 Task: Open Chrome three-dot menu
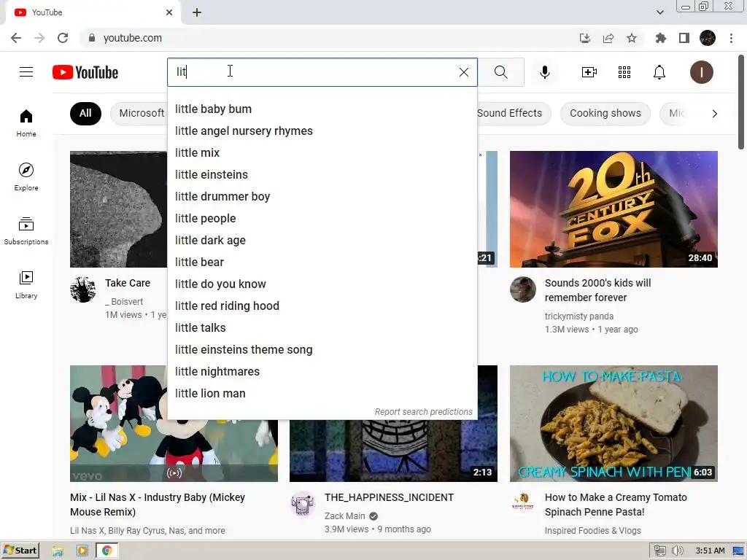[x=731, y=38]
